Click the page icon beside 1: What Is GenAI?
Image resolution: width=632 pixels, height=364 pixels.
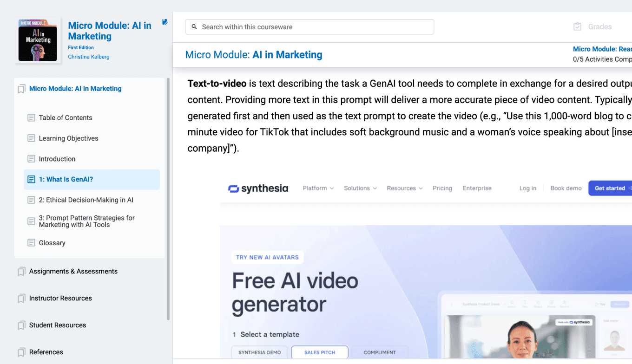click(x=31, y=179)
